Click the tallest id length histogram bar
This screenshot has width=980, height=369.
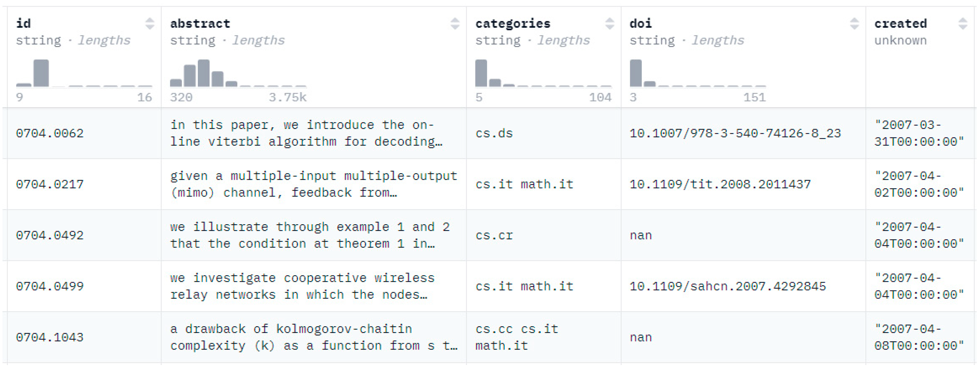(x=41, y=73)
